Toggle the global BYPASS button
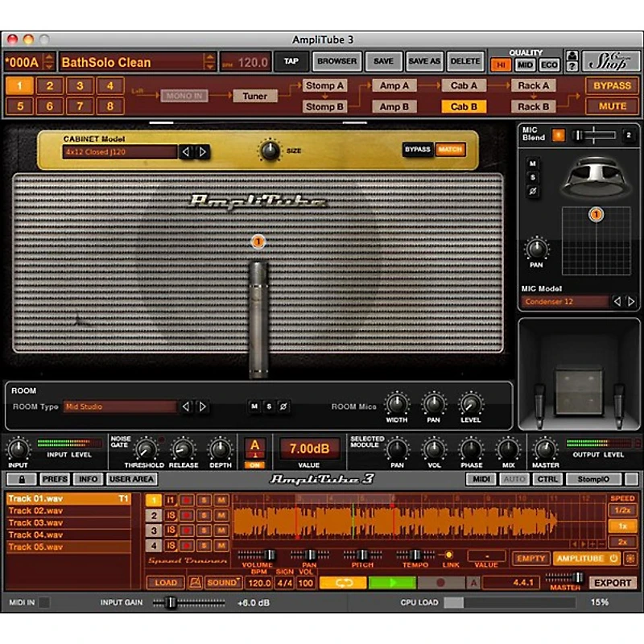This screenshot has height=644, width=644. 612,85
